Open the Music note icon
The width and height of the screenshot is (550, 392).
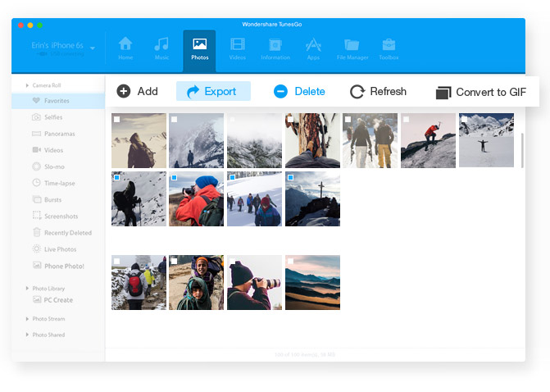161,44
